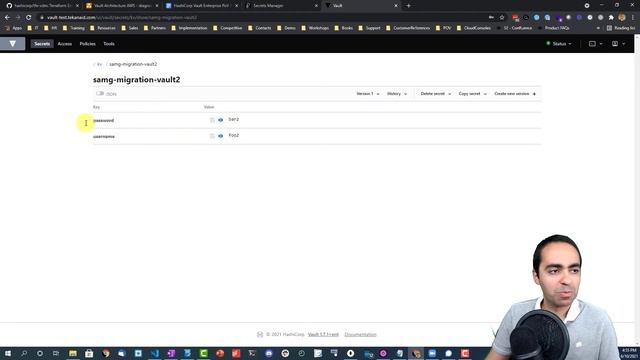Expand the Delete secret dropdown
This screenshot has height=360, width=640.
tap(436, 94)
